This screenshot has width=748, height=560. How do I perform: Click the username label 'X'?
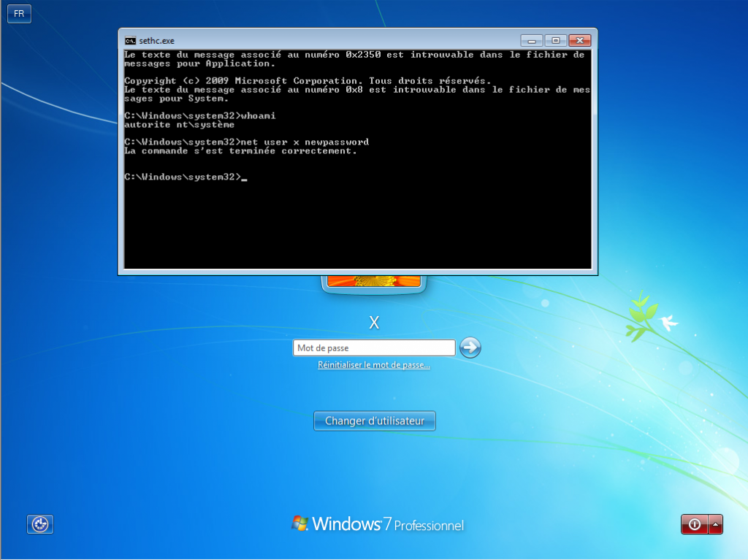[x=373, y=322]
